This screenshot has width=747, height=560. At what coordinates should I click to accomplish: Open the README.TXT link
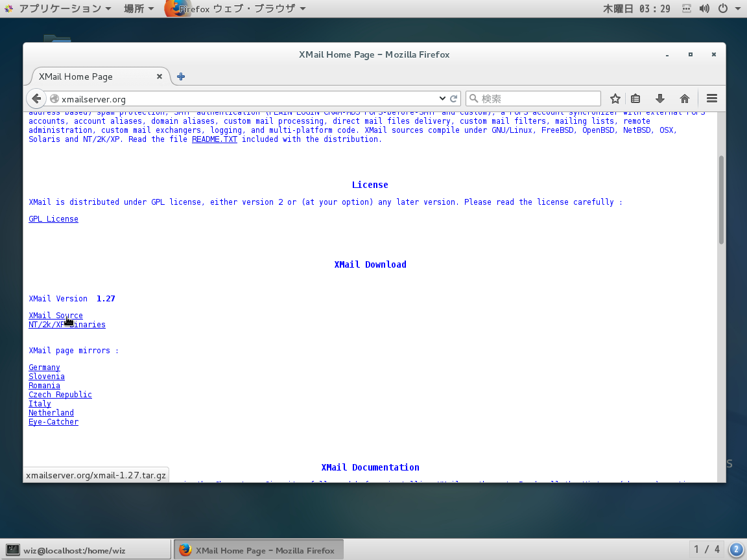tap(215, 139)
